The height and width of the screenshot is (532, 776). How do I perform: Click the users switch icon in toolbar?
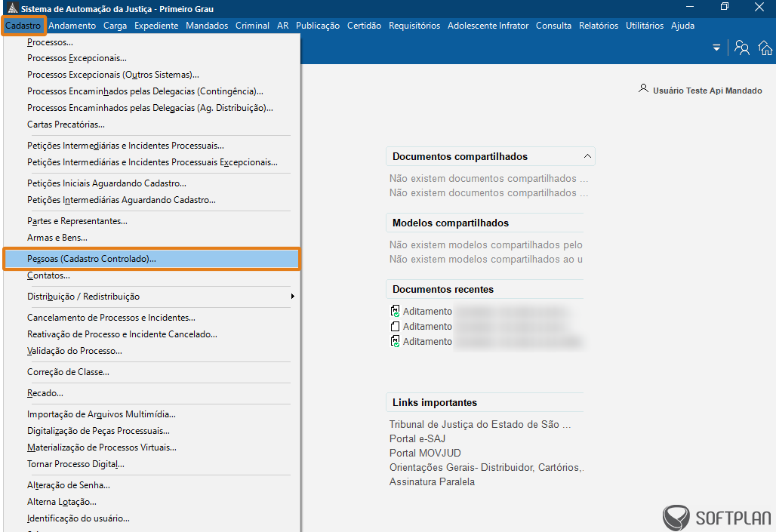[x=741, y=48]
